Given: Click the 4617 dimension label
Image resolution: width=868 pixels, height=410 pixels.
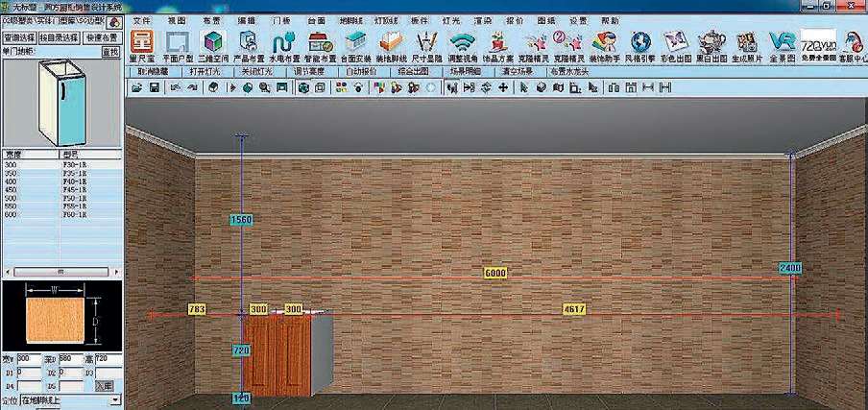Looking at the screenshot, I should [x=573, y=309].
